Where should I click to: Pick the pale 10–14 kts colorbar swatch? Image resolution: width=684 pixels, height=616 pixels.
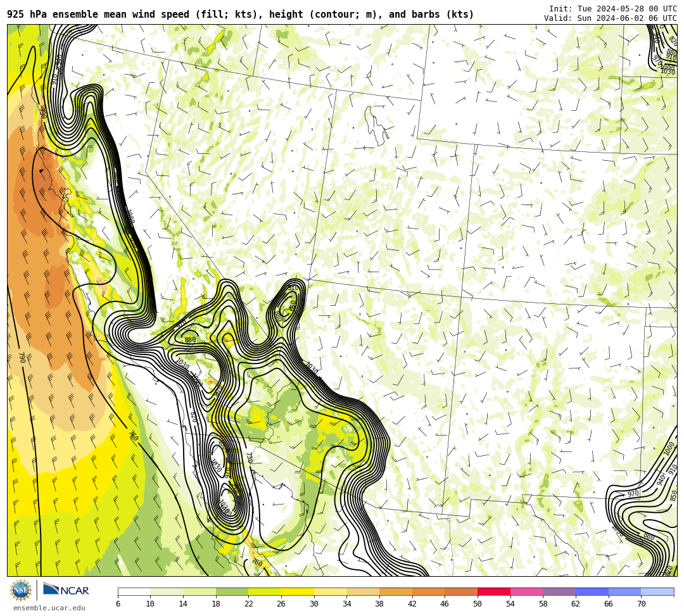coord(167,591)
